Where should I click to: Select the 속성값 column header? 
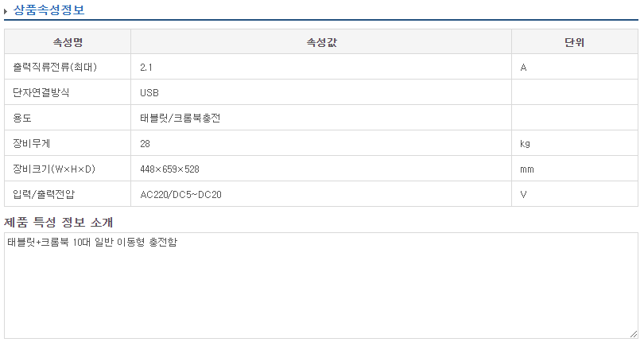(321, 41)
